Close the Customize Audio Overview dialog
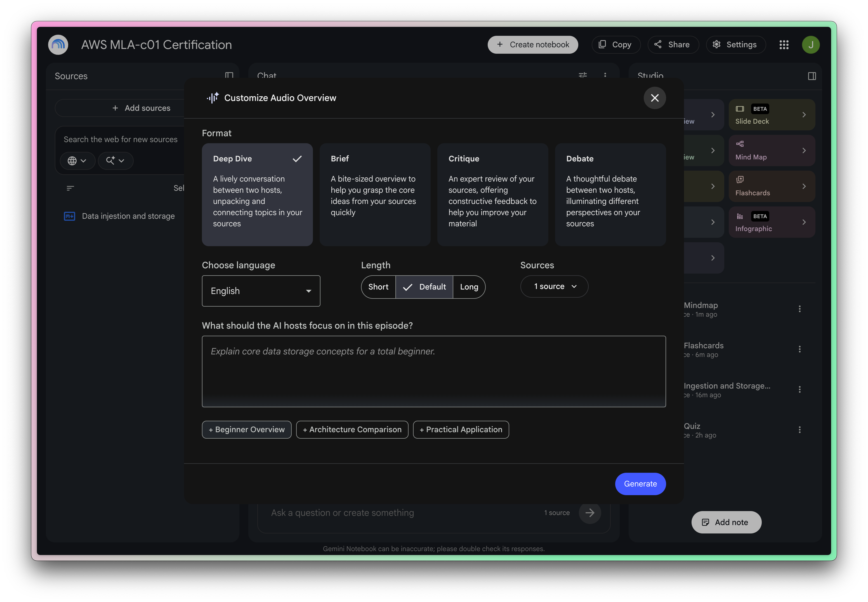868x602 pixels. click(655, 98)
